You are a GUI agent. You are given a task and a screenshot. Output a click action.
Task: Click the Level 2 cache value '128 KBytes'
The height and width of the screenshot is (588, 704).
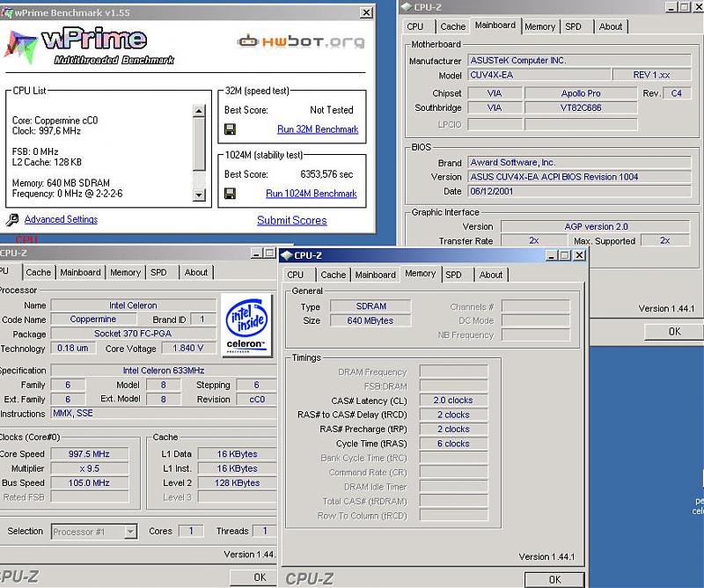[237, 483]
